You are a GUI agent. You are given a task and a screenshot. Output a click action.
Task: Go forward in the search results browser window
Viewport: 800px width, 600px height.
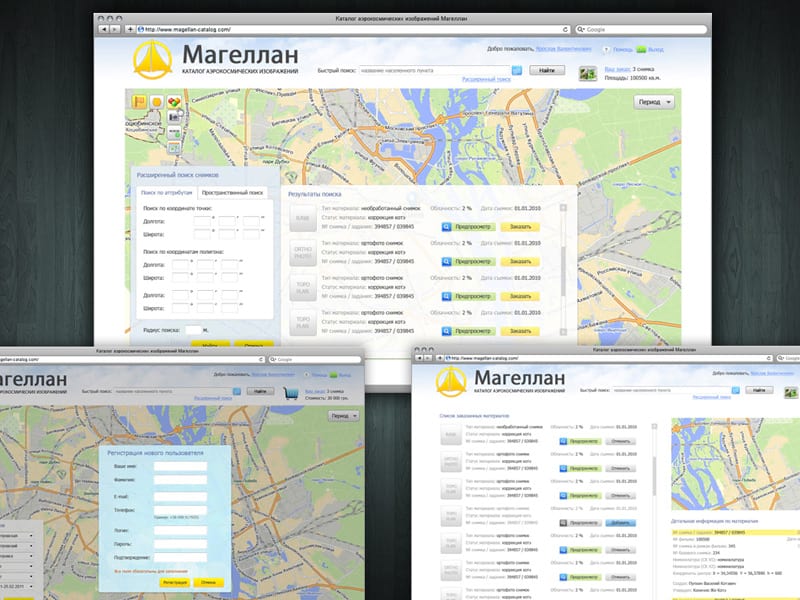[115, 30]
